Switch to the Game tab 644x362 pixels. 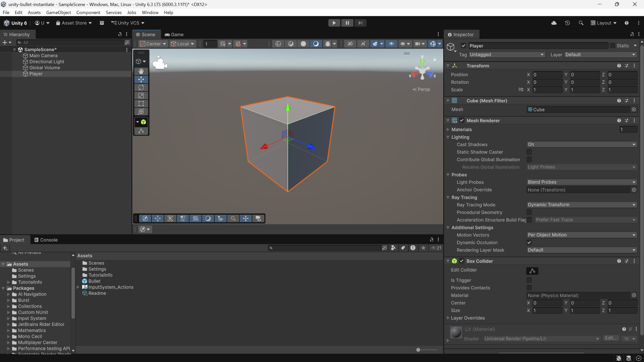pyautogui.click(x=174, y=34)
